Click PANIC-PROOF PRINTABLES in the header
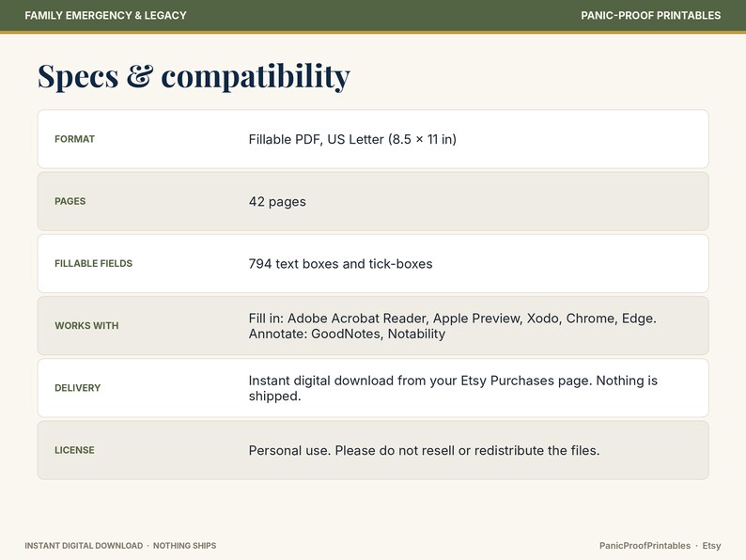 (x=651, y=16)
